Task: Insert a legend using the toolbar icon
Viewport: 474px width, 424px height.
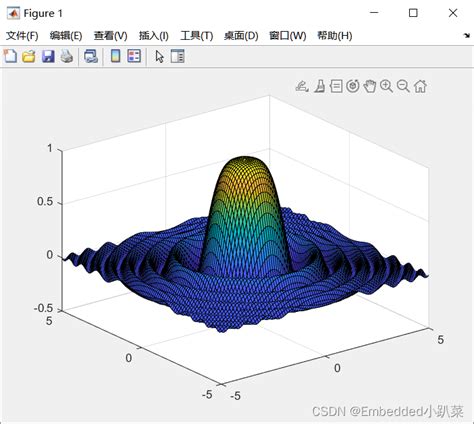Action: [134, 56]
